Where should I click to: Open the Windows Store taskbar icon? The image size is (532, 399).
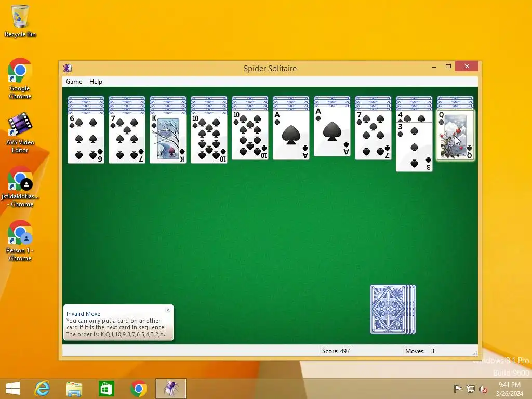106,389
